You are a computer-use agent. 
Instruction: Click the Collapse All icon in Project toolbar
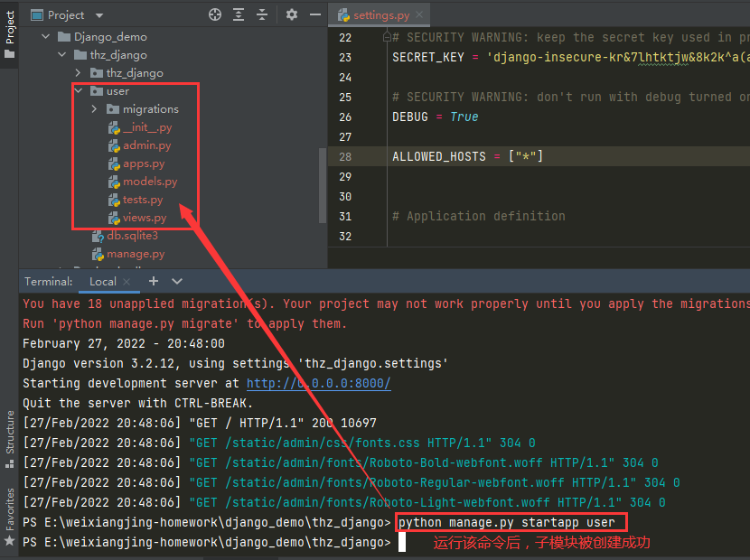[x=262, y=14]
